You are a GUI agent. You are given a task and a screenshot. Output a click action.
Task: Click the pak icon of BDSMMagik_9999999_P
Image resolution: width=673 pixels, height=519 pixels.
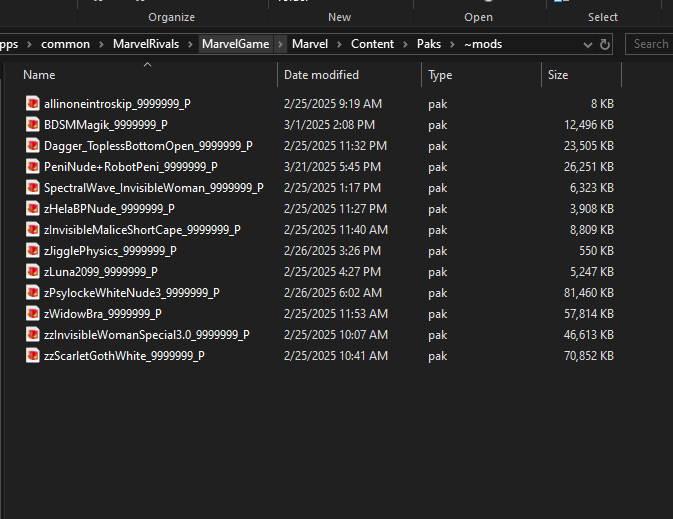pyautogui.click(x=33, y=124)
